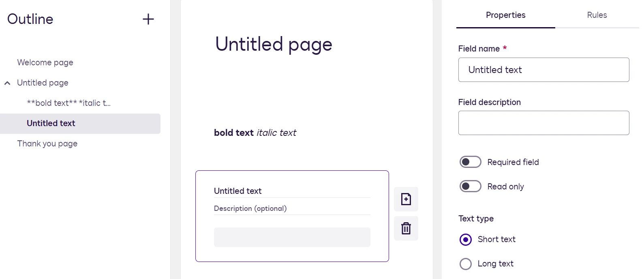Switch to the Rules tab
This screenshot has width=644, height=279.
click(597, 15)
